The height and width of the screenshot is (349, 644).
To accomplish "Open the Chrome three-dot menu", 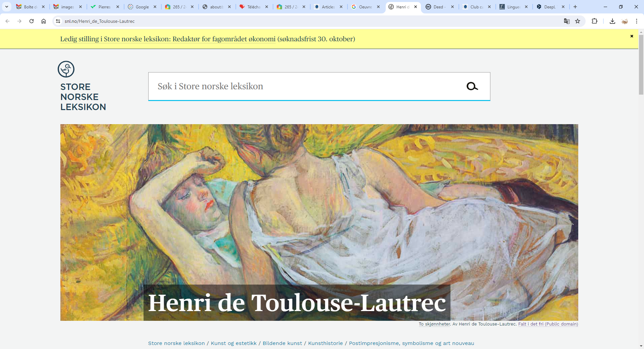I will pos(636,21).
